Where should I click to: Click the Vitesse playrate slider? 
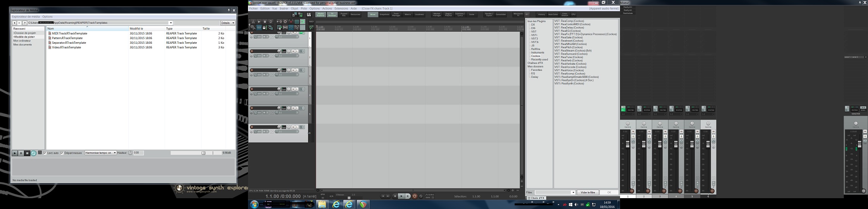(349, 198)
